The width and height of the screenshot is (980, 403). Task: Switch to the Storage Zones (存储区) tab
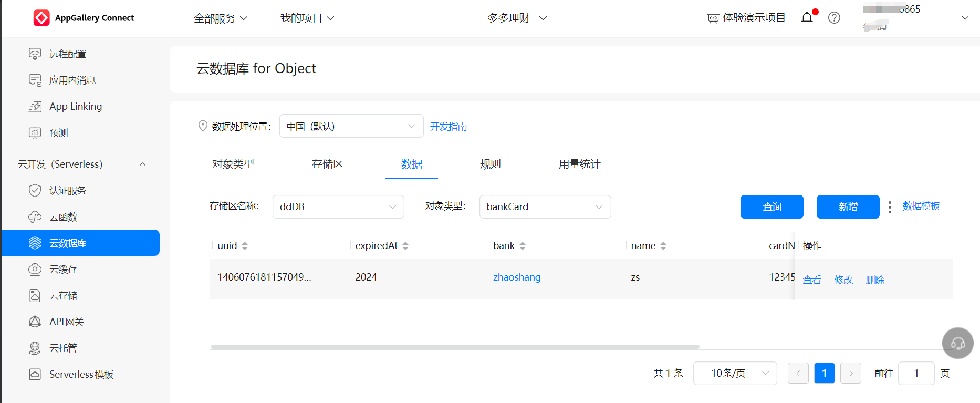(x=328, y=164)
